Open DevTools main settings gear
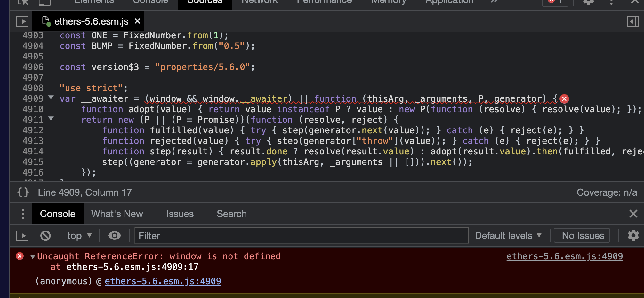 click(x=588, y=2)
